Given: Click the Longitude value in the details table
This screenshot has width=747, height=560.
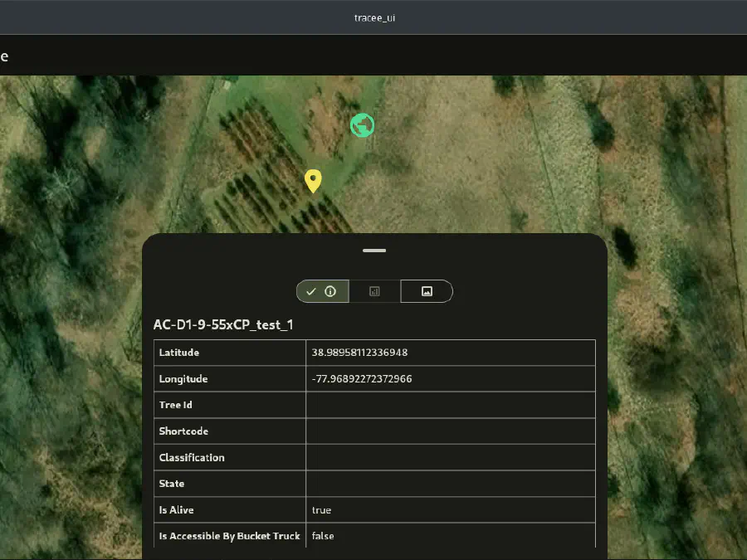Looking at the screenshot, I should point(448,378).
